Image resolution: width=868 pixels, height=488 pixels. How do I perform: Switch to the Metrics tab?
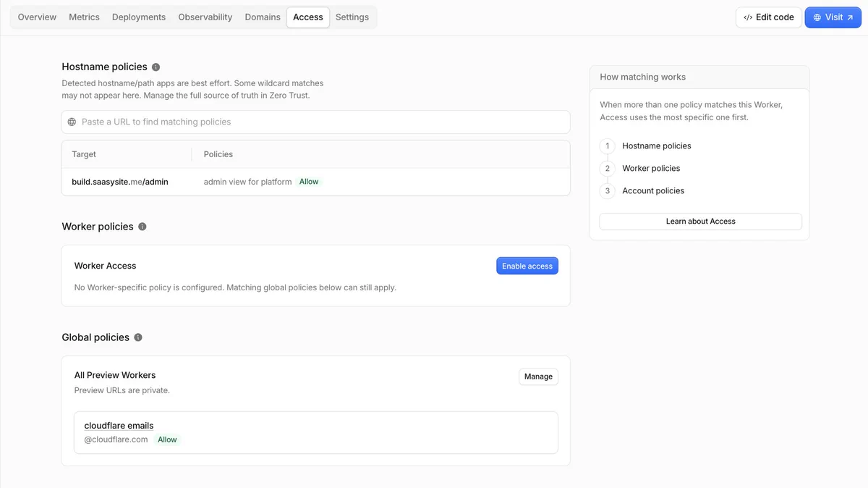pyautogui.click(x=84, y=17)
